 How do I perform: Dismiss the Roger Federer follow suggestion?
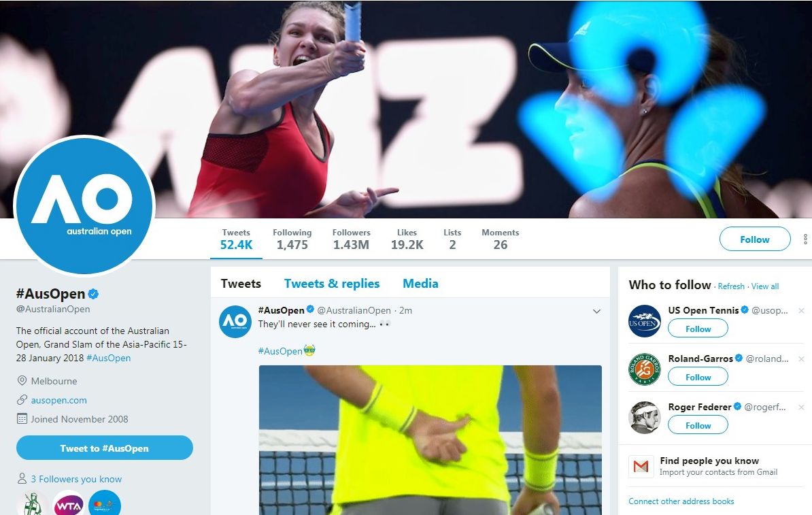801,408
